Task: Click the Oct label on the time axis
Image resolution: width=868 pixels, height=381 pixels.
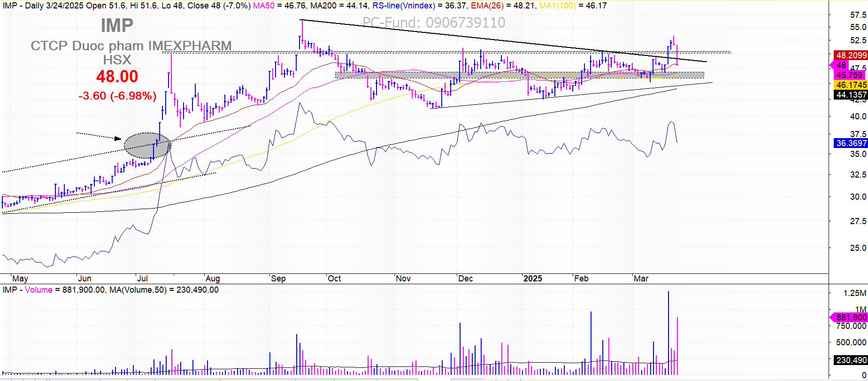Action: coord(334,279)
